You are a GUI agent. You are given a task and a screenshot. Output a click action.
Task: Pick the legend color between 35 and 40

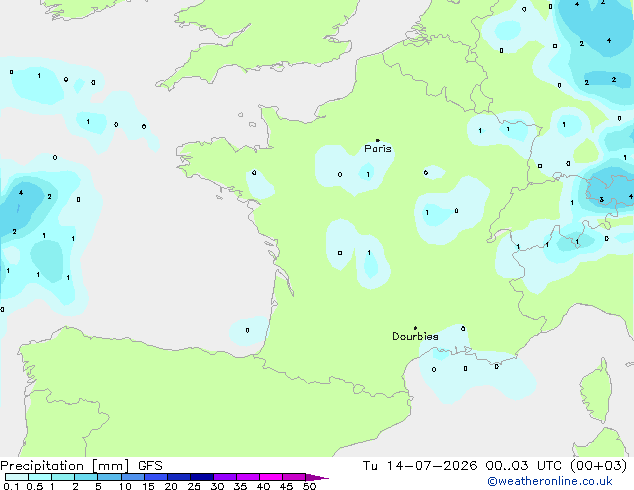pyautogui.click(x=247, y=477)
